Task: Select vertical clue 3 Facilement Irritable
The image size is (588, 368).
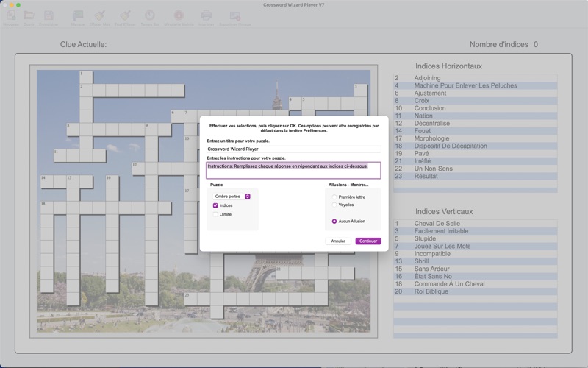Action: (475, 231)
